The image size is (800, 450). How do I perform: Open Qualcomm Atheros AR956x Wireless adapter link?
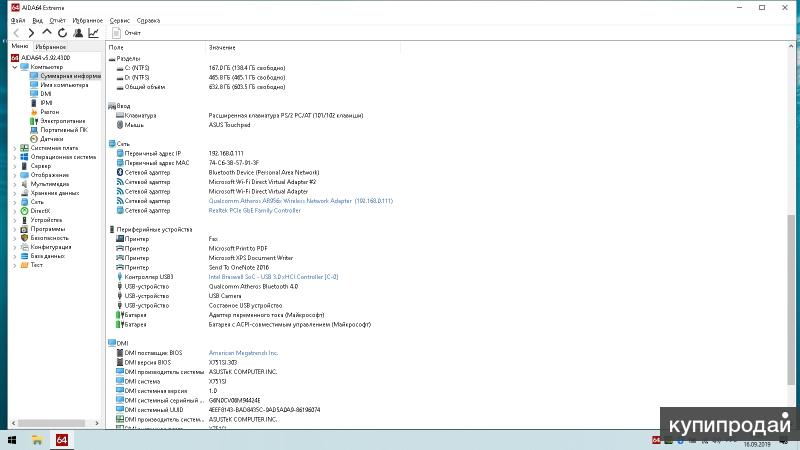tap(301, 201)
